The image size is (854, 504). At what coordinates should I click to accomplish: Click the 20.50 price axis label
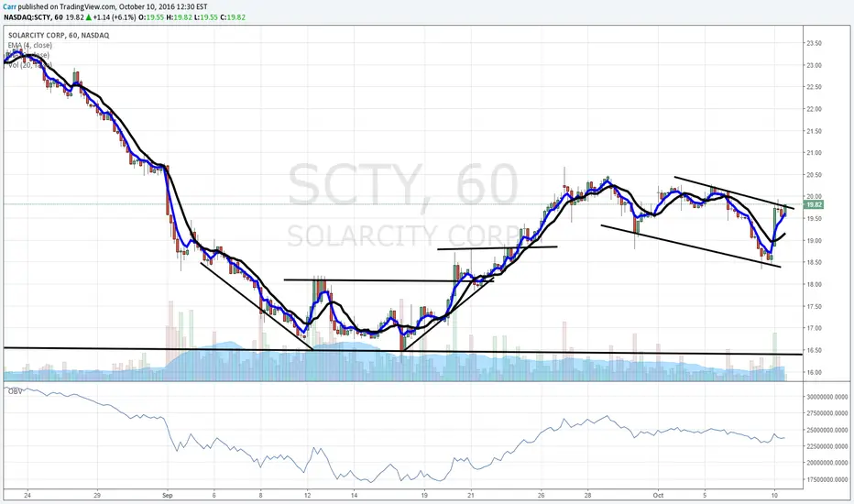[x=815, y=175]
